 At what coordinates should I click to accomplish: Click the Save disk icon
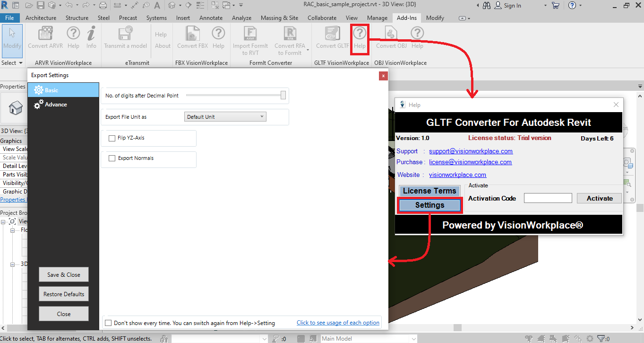click(41, 6)
